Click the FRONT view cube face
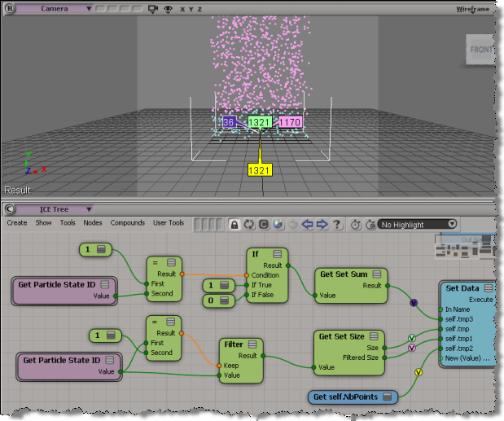 480,50
